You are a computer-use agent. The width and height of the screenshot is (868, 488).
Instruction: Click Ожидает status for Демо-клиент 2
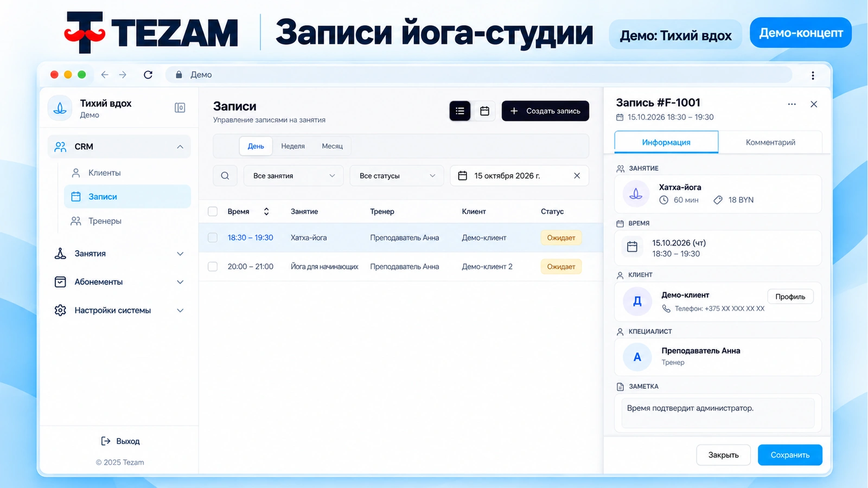(561, 267)
